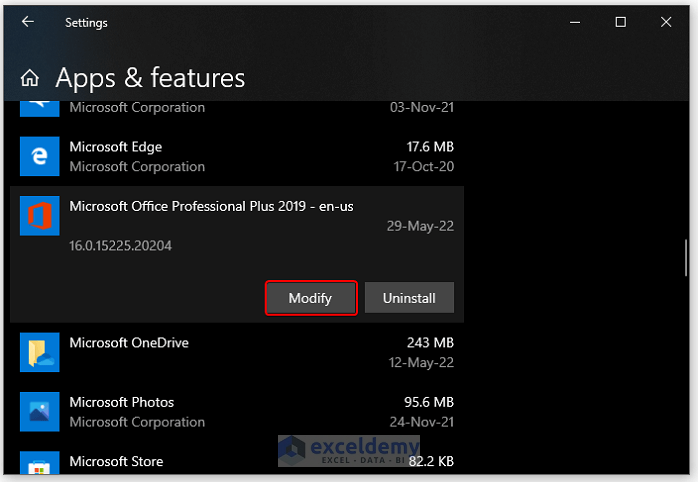Maximize the Settings window
Screen dimensions: 698x482
click(620, 22)
